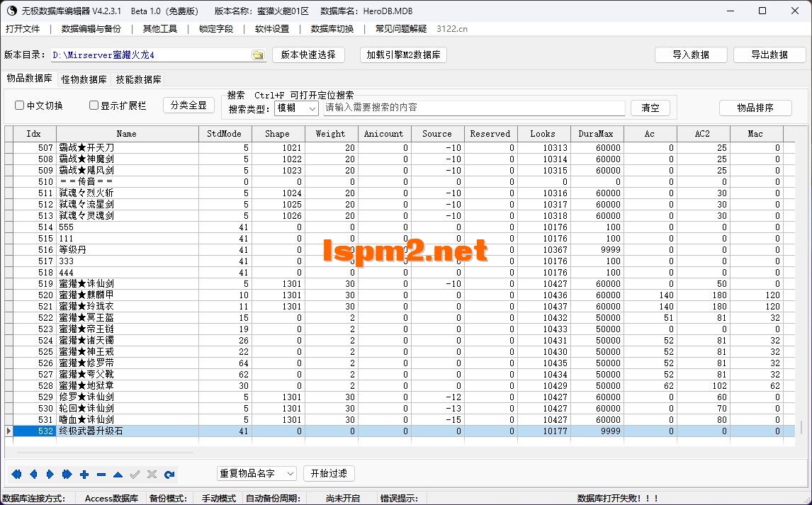Click the Looks column header

coord(543,133)
